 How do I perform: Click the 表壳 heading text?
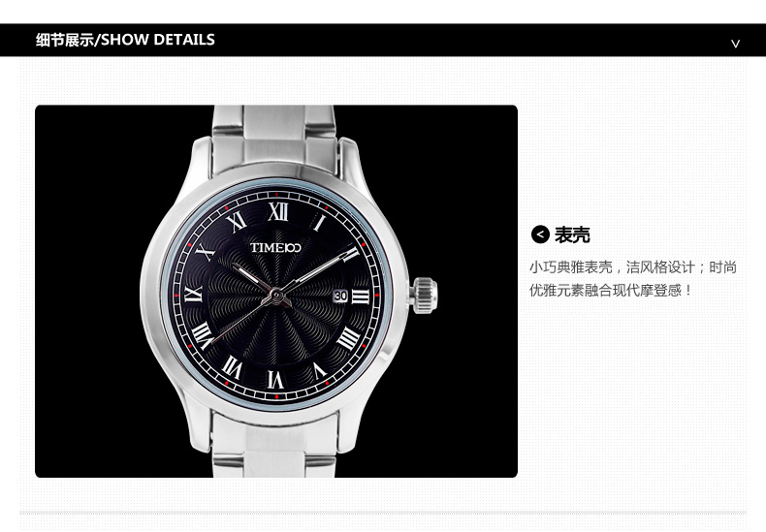(572, 235)
